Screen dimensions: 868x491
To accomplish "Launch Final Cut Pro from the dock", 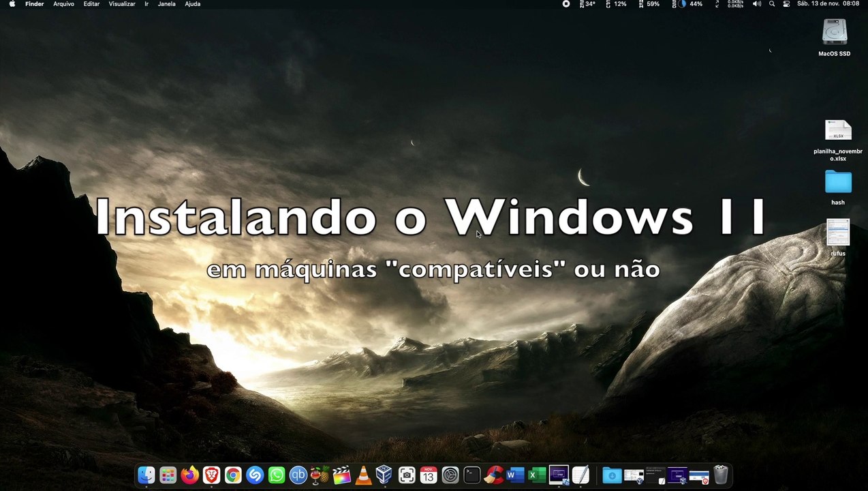I will 341,475.
